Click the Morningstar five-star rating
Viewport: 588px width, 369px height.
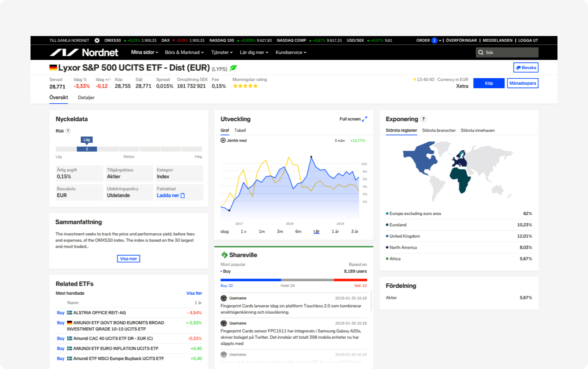(x=245, y=86)
